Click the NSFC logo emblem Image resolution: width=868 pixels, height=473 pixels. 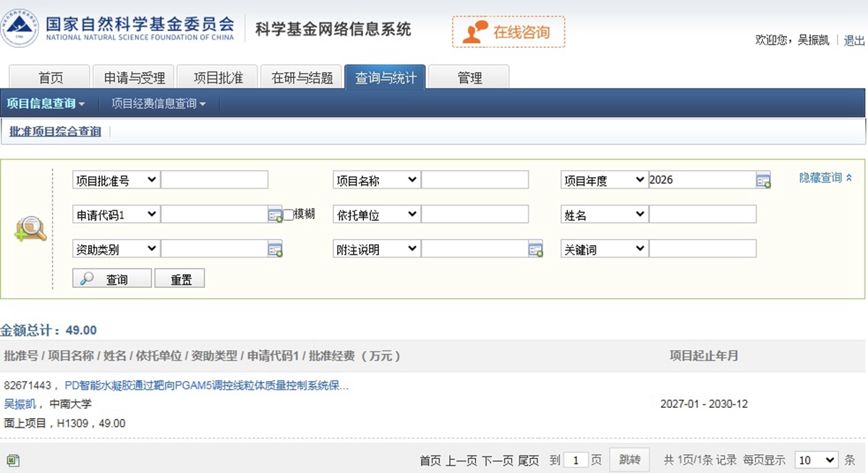pos(20,28)
